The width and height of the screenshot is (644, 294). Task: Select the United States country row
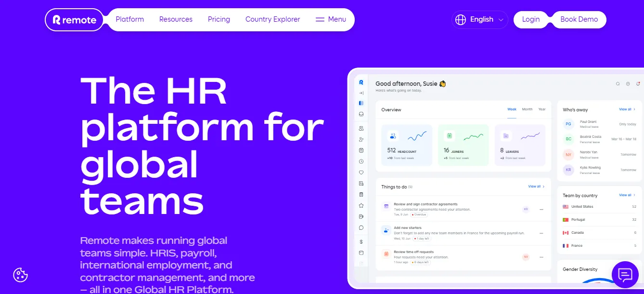tap(600, 207)
